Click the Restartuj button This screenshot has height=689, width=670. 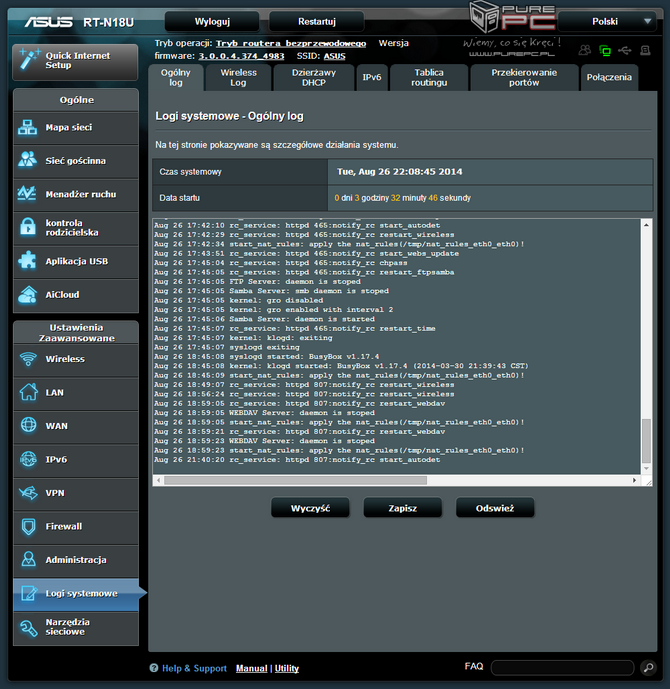click(317, 22)
